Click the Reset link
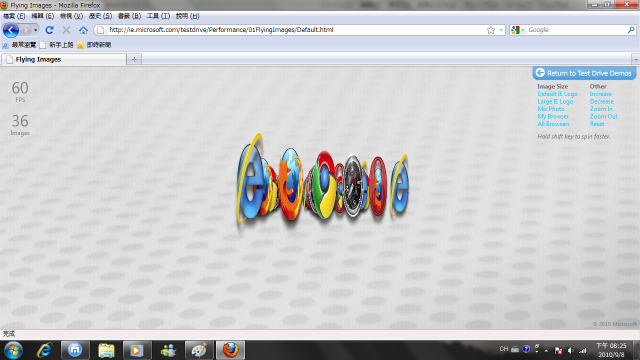The height and width of the screenshot is (360, 640). [x=597, y=124]
